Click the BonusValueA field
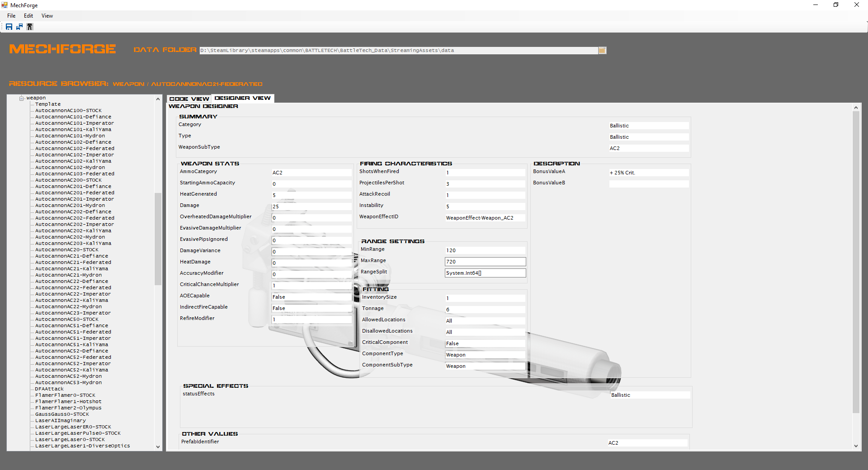Screen dimensions: 868x470 pos(649,173)
